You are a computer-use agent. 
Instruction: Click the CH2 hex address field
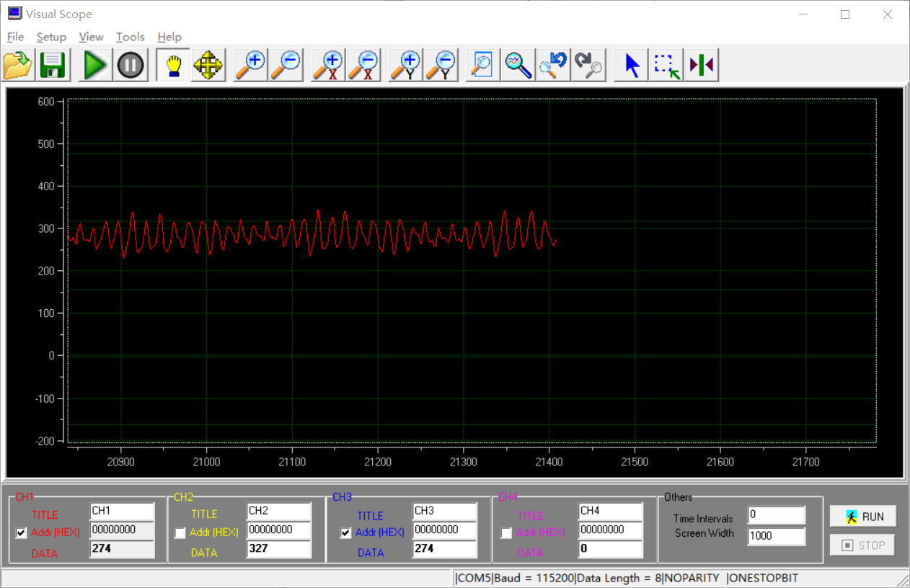(x=278, y=530)
